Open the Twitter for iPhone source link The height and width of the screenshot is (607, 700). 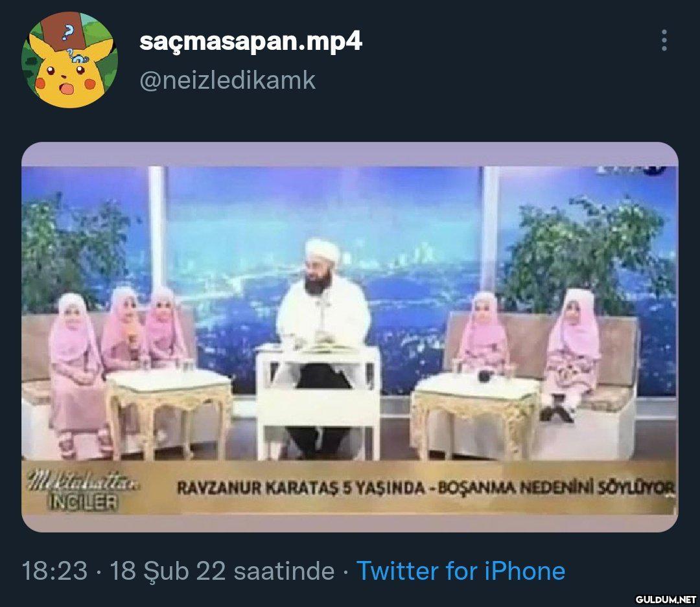461,571
